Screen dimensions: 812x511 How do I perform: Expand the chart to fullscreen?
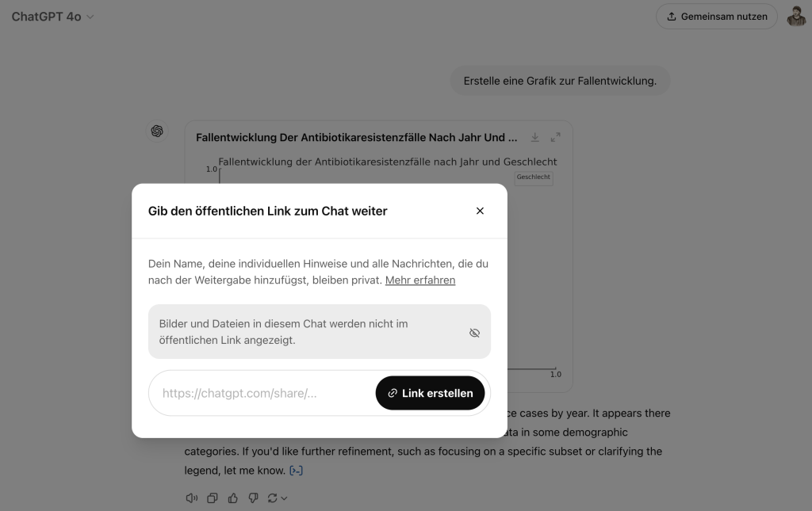point(556,137)
